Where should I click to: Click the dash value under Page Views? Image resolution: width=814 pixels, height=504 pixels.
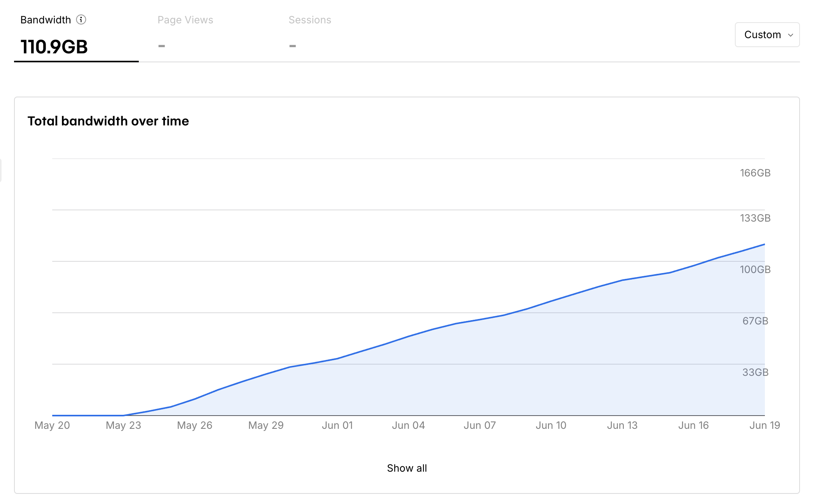tap(161, 46)
